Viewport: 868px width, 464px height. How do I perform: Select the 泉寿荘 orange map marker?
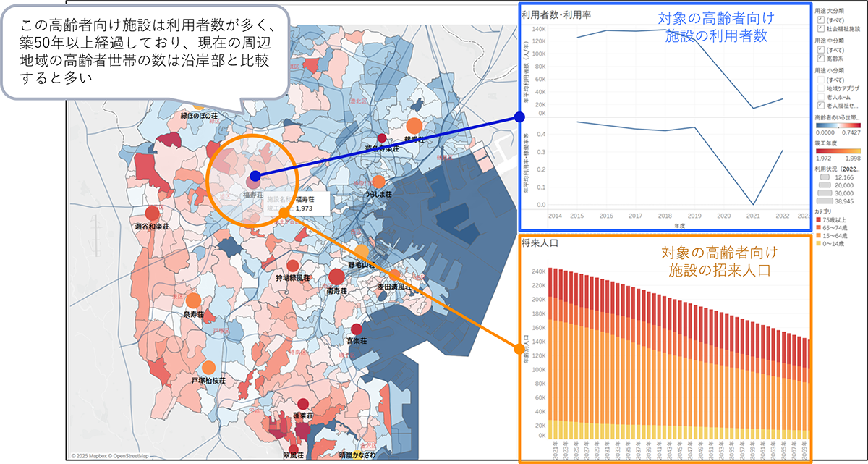193,300
